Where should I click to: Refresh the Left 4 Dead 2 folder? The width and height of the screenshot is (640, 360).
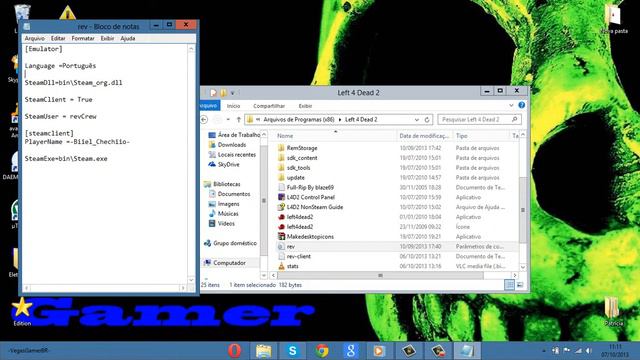pos(427,120)
